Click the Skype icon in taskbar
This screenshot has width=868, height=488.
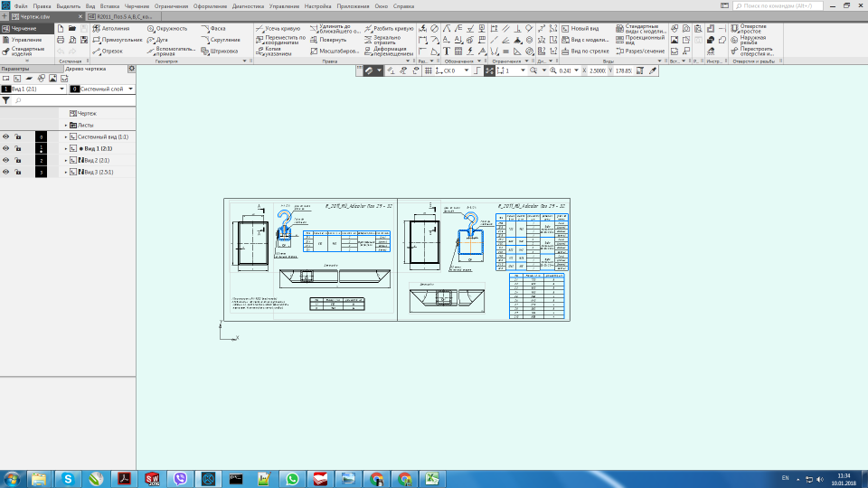point(68,478)
